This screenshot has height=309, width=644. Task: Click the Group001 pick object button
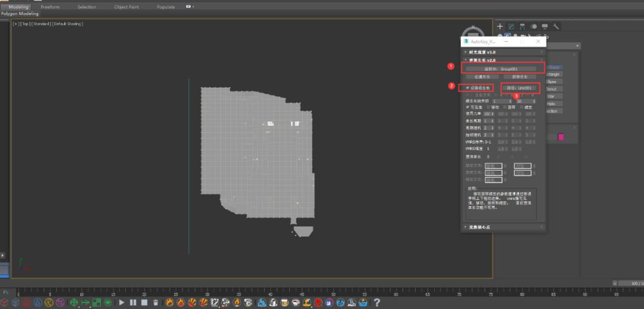501,69
